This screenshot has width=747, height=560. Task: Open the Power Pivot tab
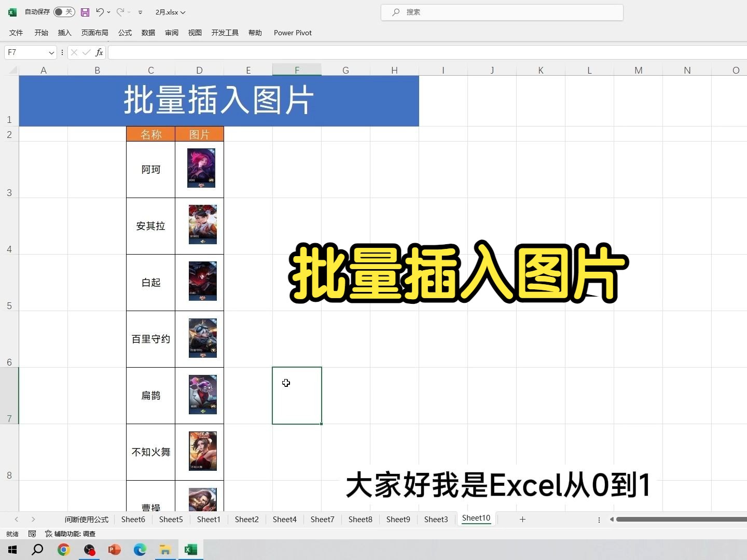293,33
